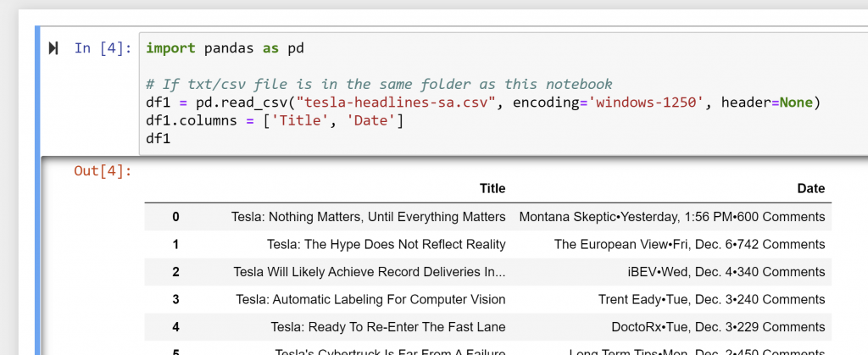Screen dimensions: 868x355
Task: Click the df1.columns assignment line
Action: 275,120
